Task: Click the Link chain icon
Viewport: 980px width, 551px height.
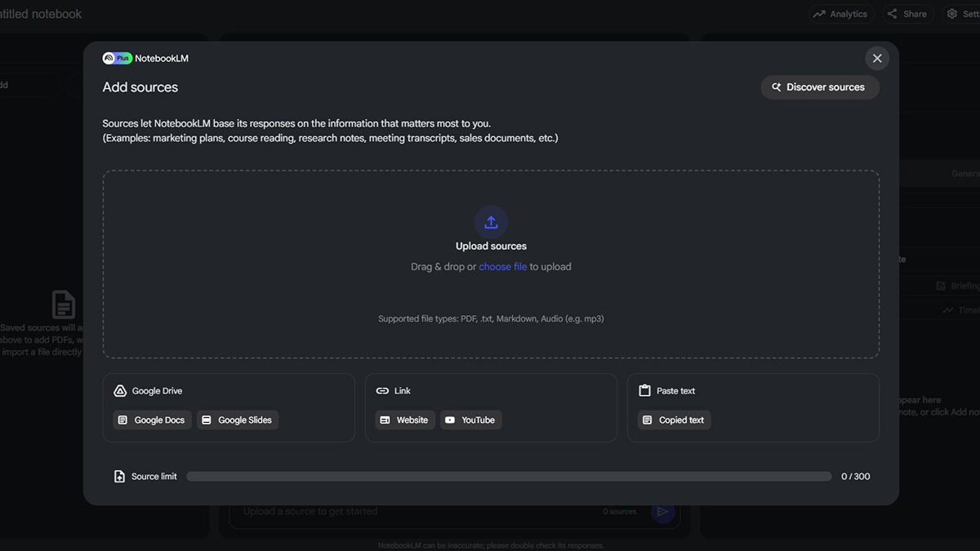Action: point(382,391)
